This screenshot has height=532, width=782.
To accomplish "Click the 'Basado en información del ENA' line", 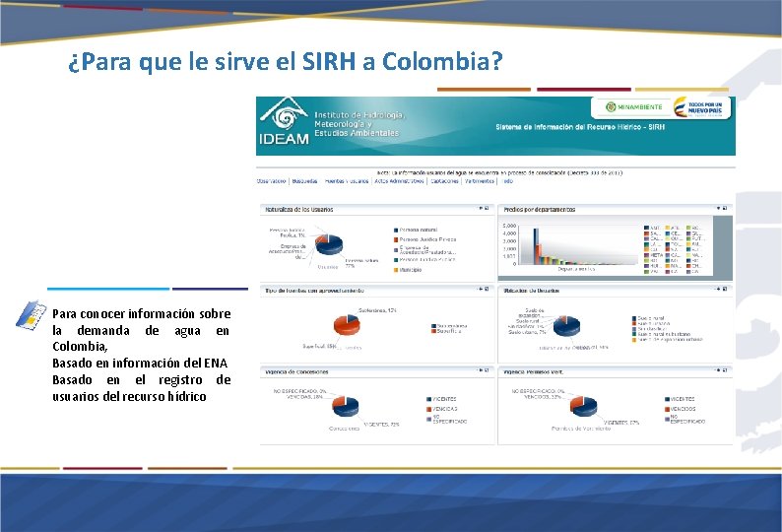I will pos(140,364).
